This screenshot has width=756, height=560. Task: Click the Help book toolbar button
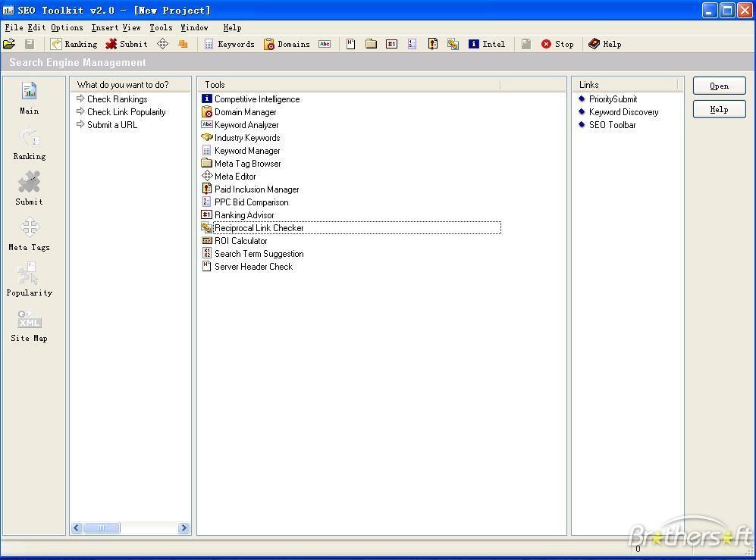[x=604, y=45]
